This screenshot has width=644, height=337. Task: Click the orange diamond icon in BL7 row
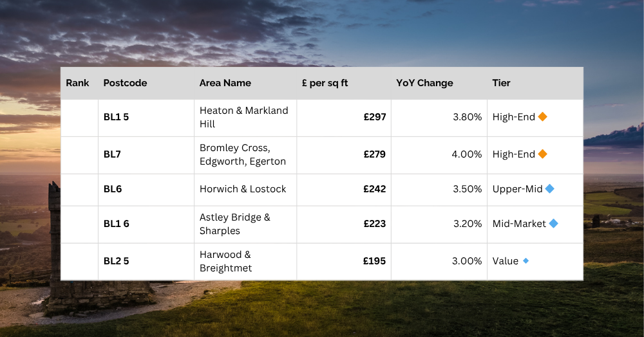tap(542, 154)
